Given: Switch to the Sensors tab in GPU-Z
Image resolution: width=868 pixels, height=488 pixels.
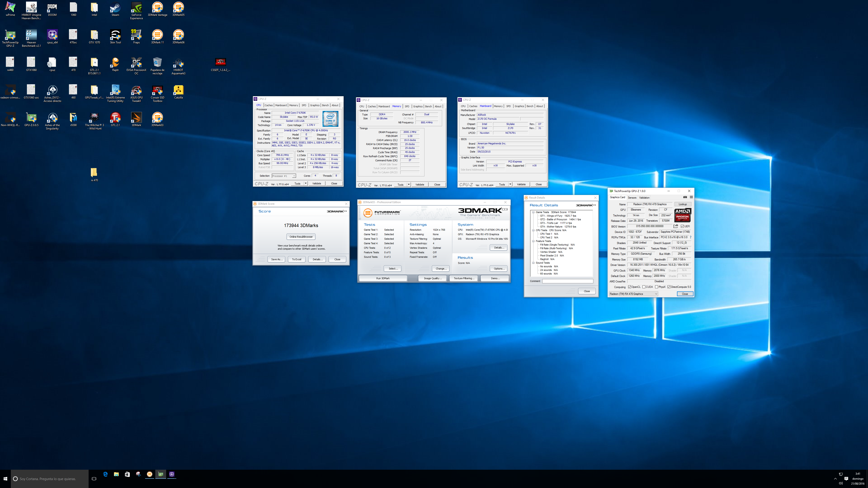Looking at the screenshot, I should 632,198.
